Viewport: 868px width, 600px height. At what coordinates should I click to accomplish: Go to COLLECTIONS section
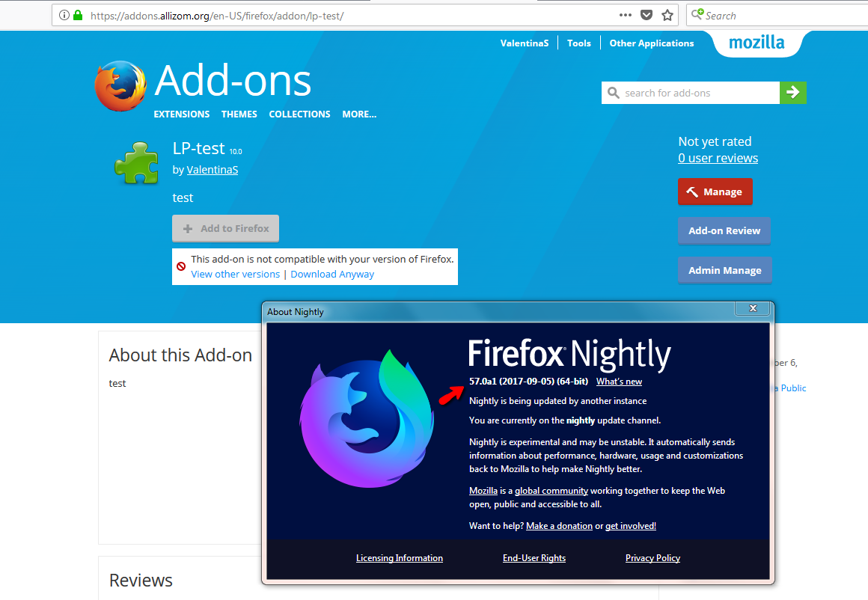tap(299, 114)
